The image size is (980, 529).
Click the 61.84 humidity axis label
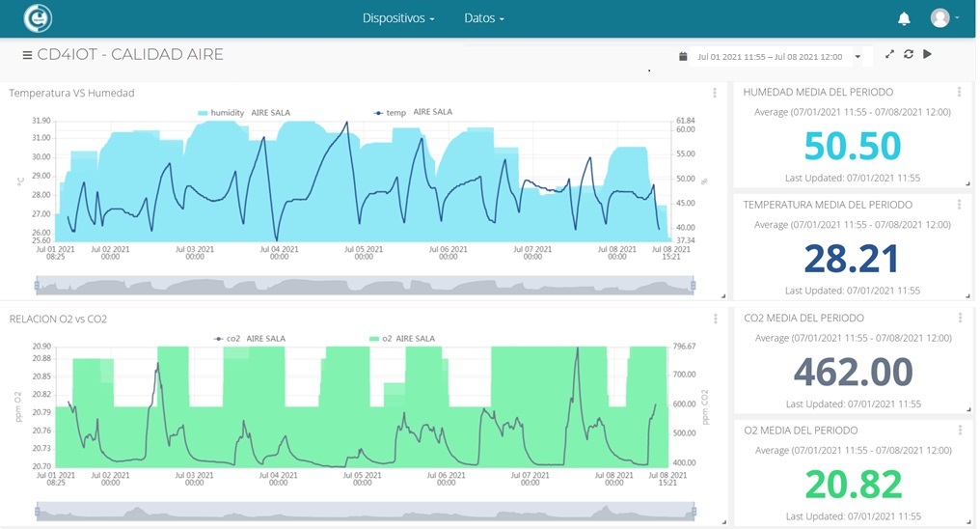[x=686, y=121]
